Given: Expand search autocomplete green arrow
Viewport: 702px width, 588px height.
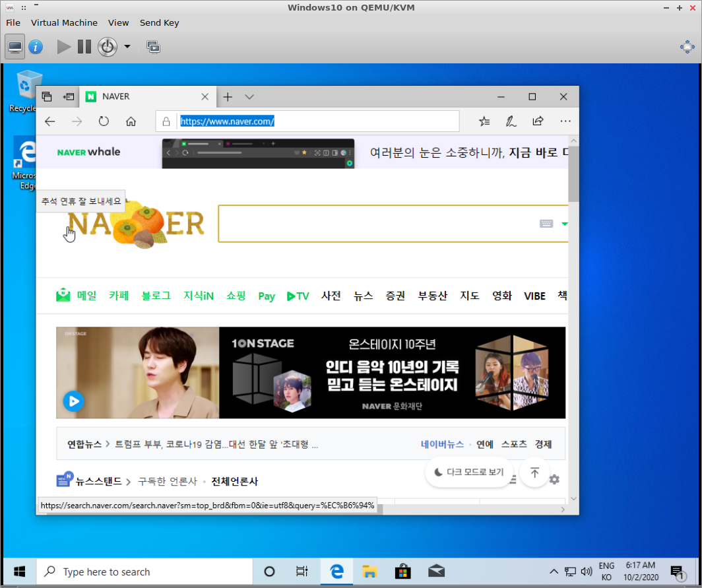Looking at the screenshot, I should coord(565,224).
